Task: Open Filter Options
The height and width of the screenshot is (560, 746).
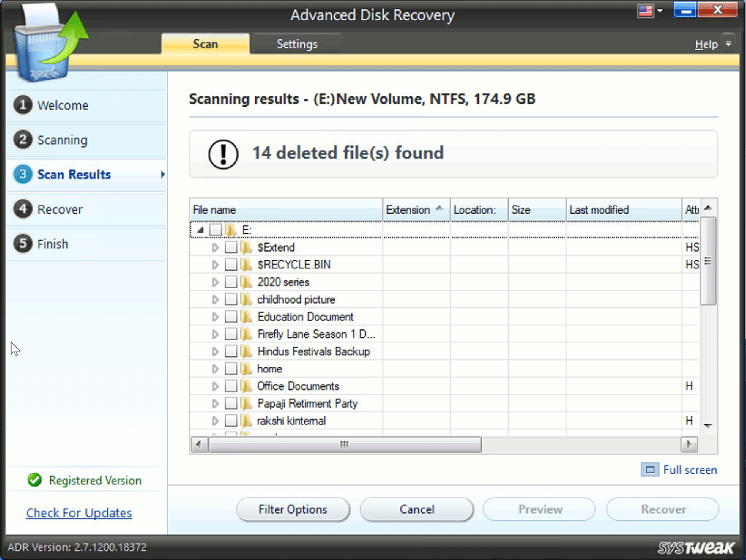Action: point(293,509)
